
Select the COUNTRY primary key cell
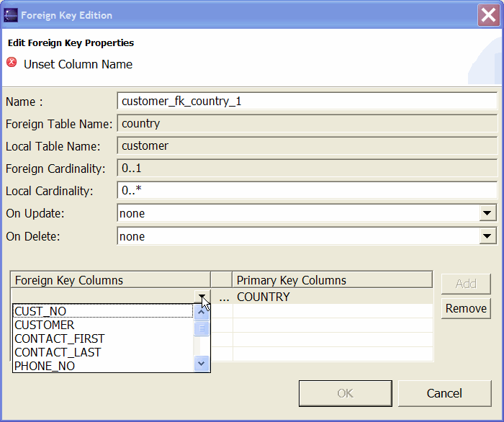[x=333, y=297]
